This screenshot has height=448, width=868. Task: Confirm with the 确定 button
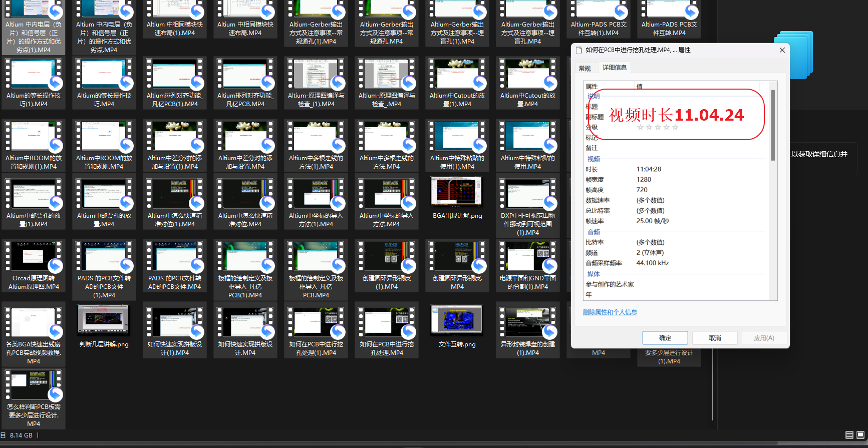coord(665,338)
